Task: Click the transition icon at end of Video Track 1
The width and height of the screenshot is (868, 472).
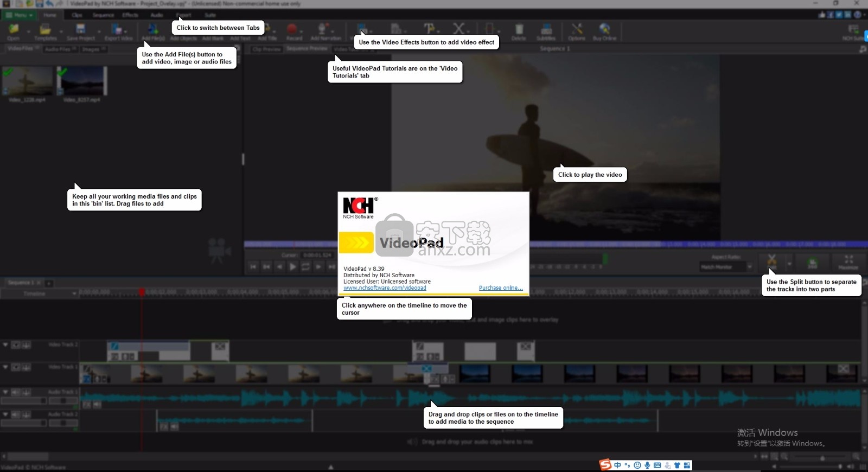Action: click(x=843, y=369)
